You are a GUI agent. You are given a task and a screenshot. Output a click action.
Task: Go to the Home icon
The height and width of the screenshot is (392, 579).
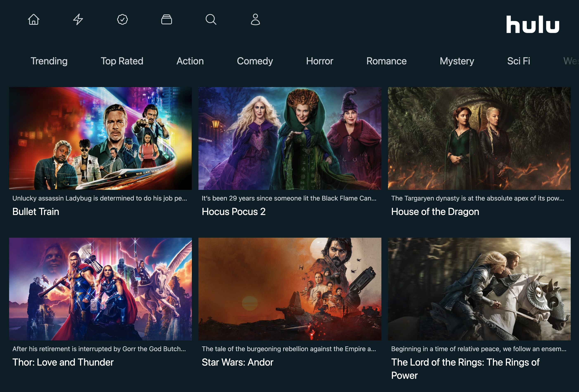(x=34, y=19)
